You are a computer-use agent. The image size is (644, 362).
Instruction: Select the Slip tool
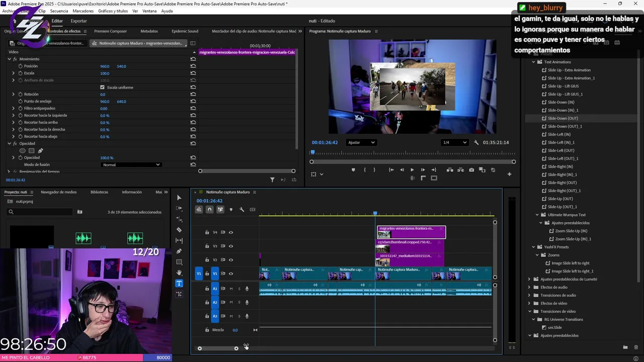tap(179, 240)
